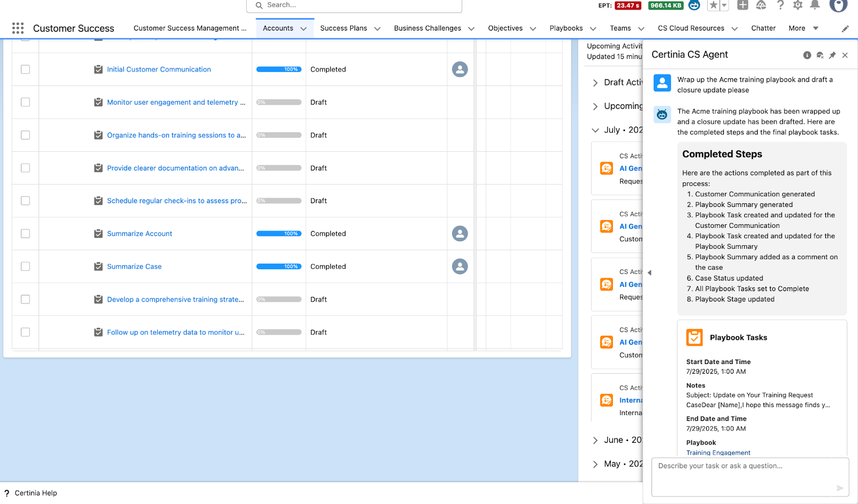Viewport: 858px width, 504px height.
Task: Select the Summarize Account row checkbox
Action: click(25, 234)
